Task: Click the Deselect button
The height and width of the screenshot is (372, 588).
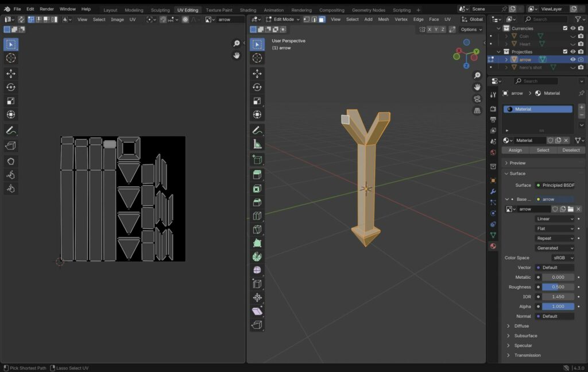Action: 571,150
